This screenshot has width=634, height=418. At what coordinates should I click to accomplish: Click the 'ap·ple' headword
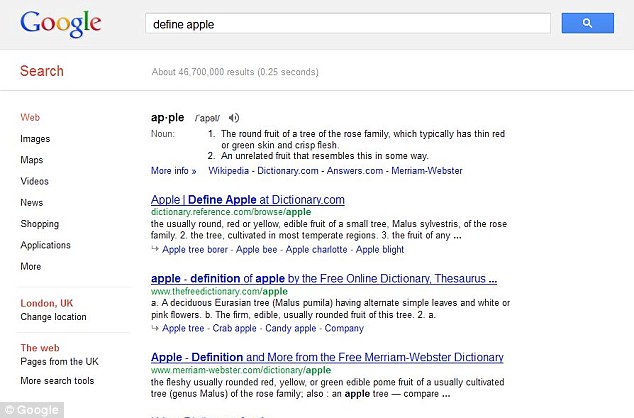tap(167, 118)
